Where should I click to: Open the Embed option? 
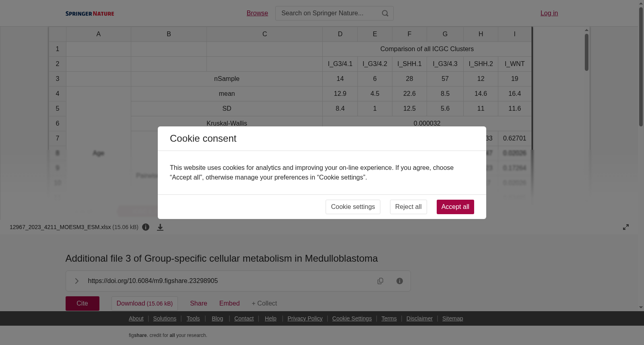(x=229, y=304)
